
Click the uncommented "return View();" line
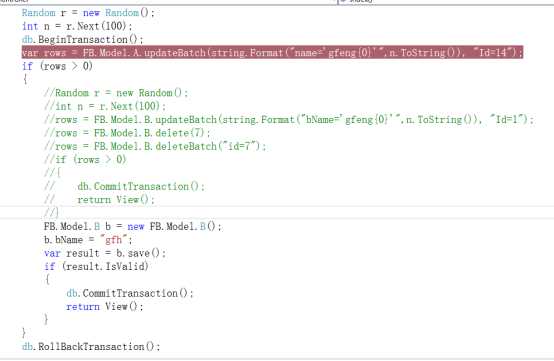click(105, 307)
